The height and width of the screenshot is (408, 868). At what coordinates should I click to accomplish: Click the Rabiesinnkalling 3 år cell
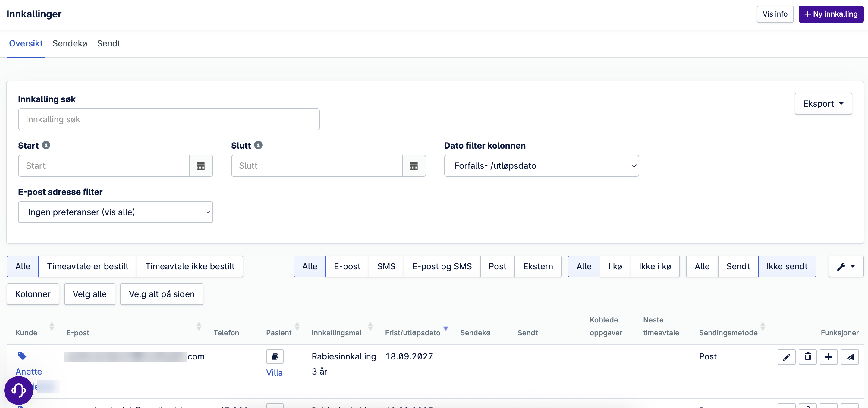click(344, 364)
